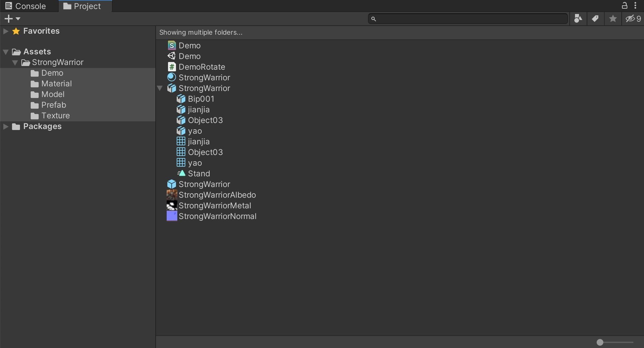The width and height of the screenshot is (644, 348).
Task: Click the Demo scene asset icon
Action: pyautogui.click(x=172, y=46)
